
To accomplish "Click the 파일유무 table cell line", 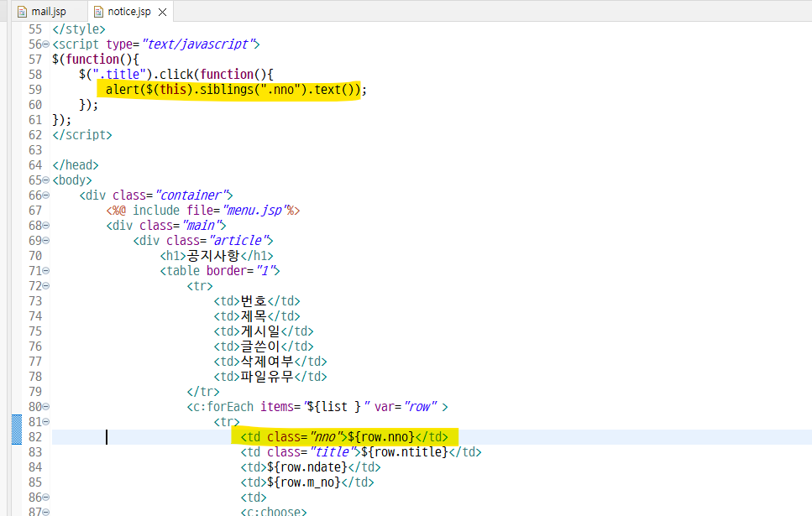I will (x=270, y=376).
